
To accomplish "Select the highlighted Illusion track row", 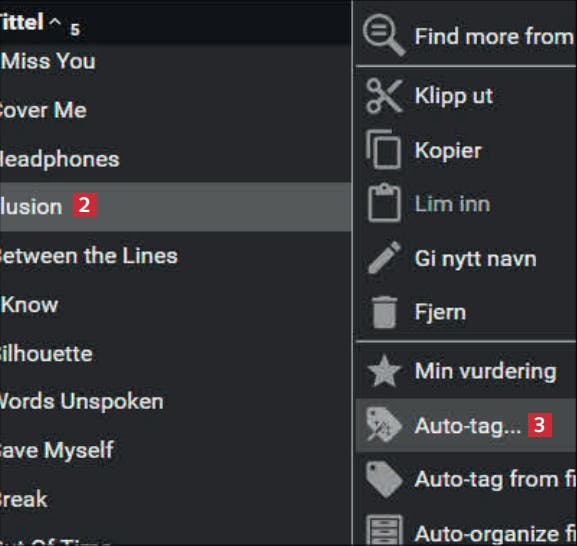I will coord(176,207).
